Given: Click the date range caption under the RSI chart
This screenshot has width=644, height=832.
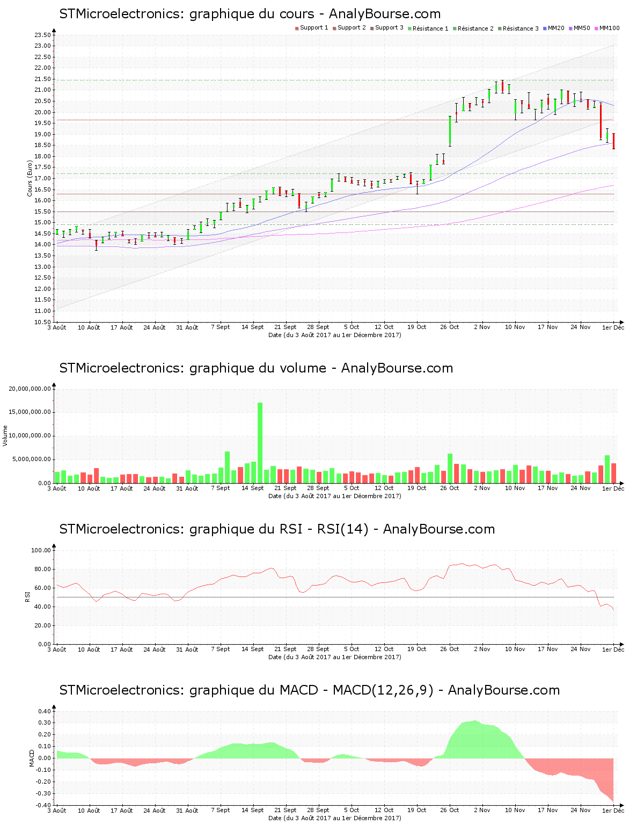Looking at the screenshot, I should 335,657.
